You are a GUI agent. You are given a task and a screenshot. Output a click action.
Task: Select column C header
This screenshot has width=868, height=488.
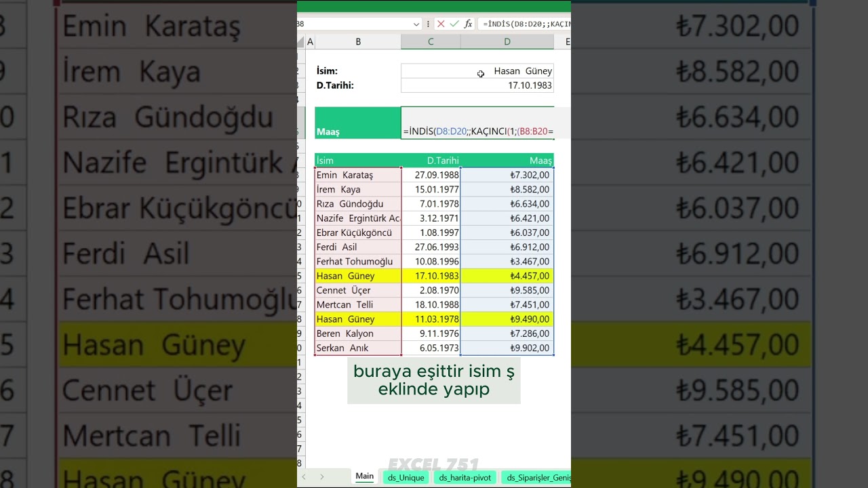tap(431, 42)
